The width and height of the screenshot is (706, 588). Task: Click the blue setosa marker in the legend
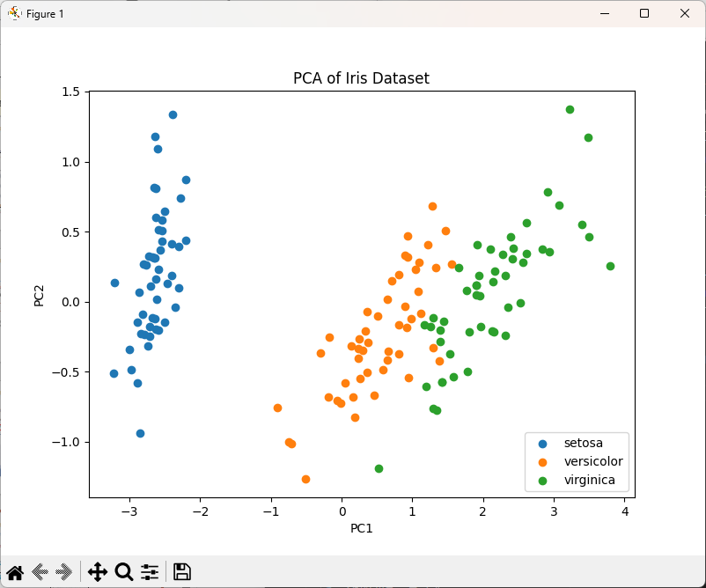click(541, 443)
